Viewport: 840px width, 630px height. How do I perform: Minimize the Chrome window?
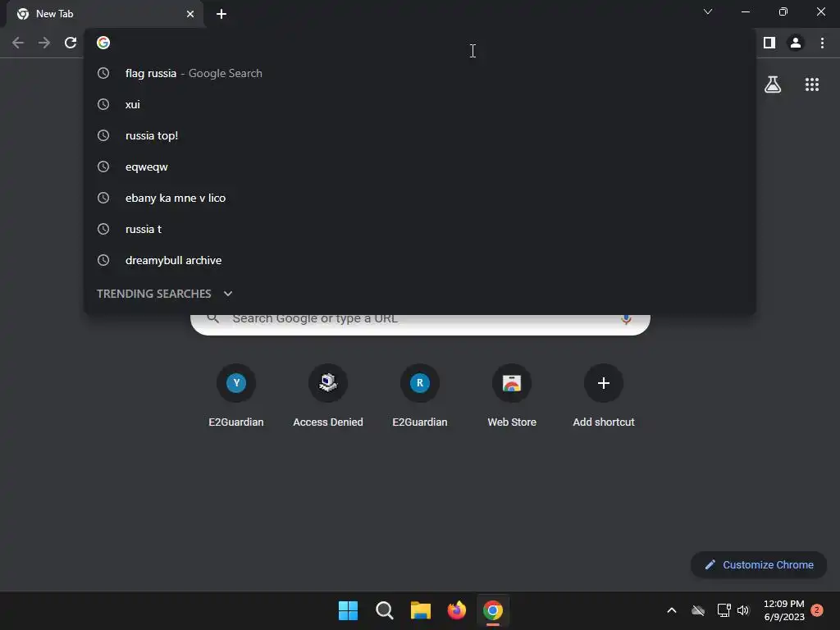pos(745,11)
